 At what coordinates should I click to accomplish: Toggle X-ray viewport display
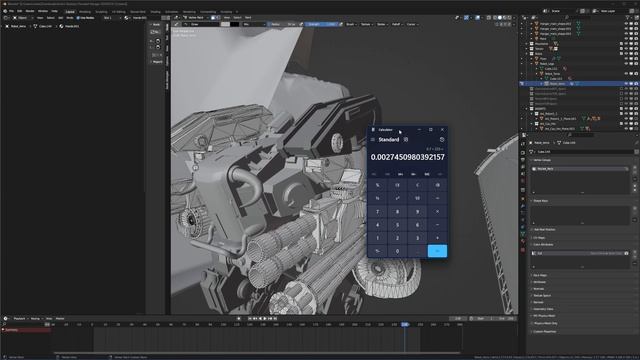pyautogui.click(x=489, y=18)
